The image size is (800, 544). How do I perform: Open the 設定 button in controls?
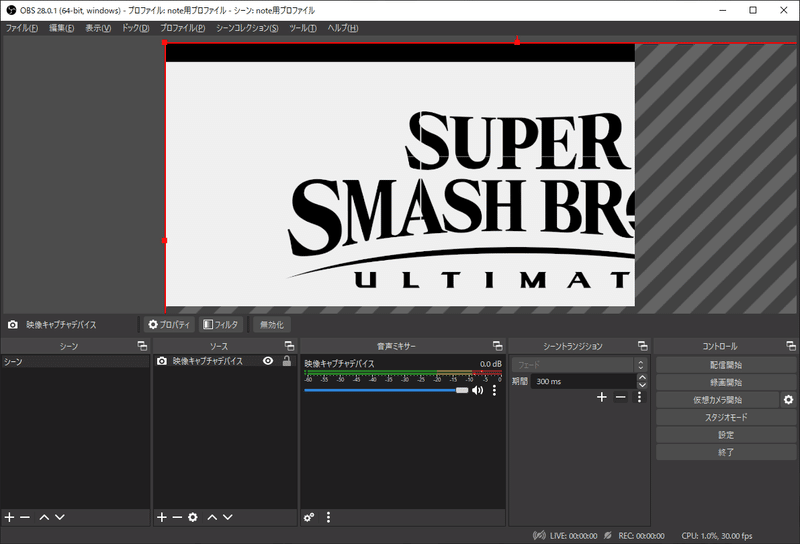tap(726, 434)
